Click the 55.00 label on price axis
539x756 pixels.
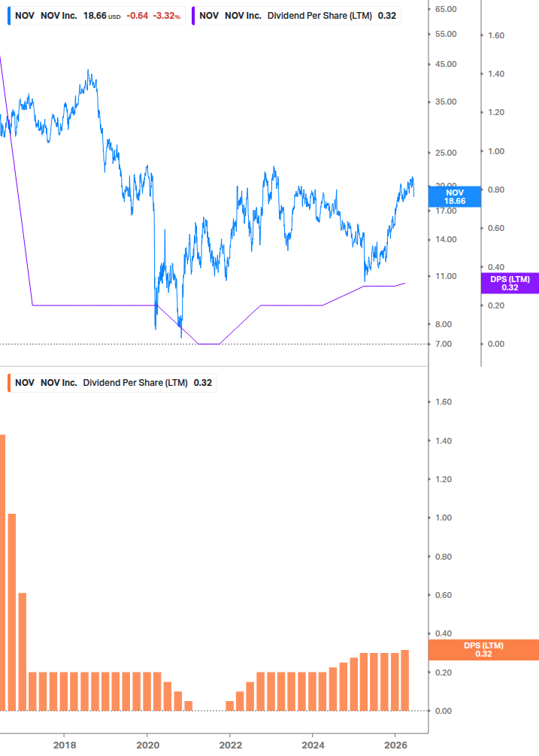(x=446, y=35)
